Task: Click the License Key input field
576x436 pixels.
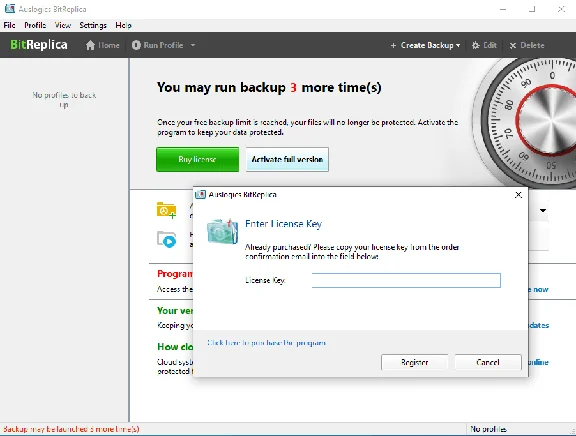Action: click(x=406, y=280)
